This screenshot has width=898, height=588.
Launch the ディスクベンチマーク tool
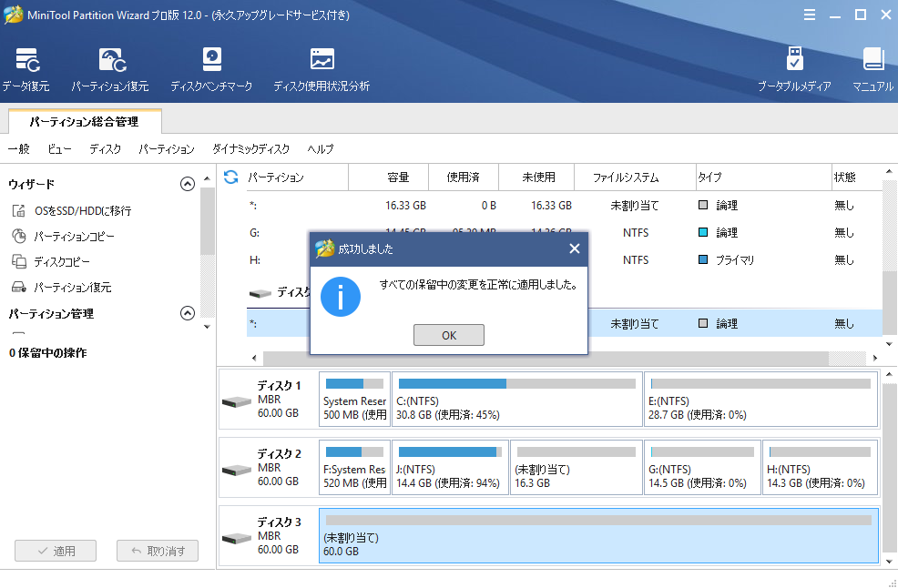click(211, 70)
